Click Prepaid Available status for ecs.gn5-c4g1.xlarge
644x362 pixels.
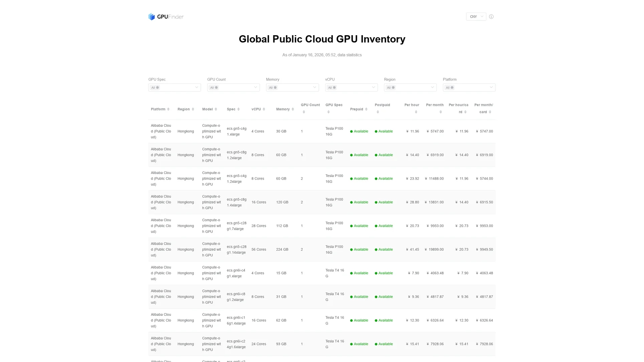(359, 131)
